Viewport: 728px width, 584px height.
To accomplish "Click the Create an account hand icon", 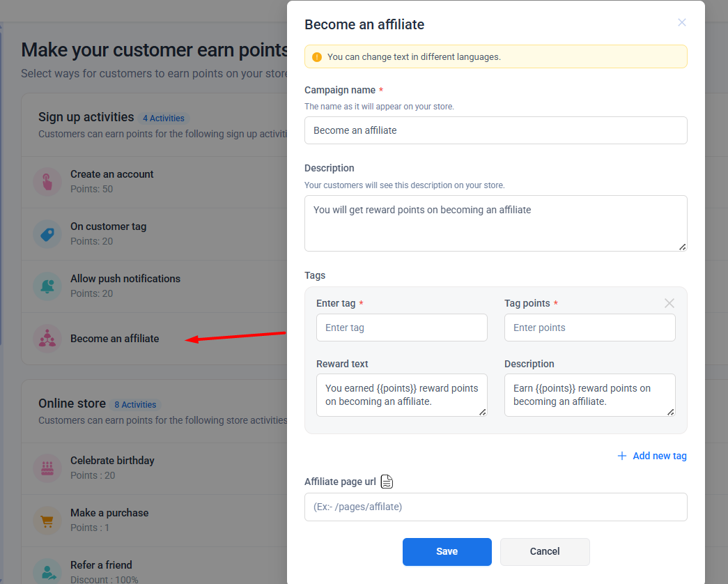I will tap(47, 181).
